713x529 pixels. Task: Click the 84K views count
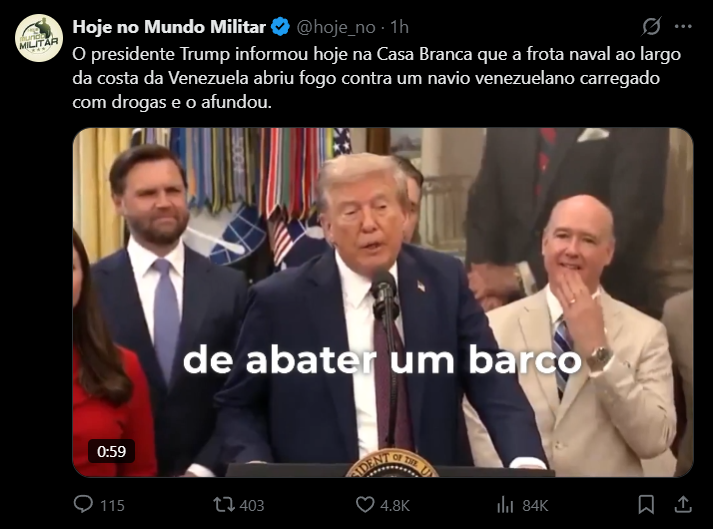pos(535,505)
